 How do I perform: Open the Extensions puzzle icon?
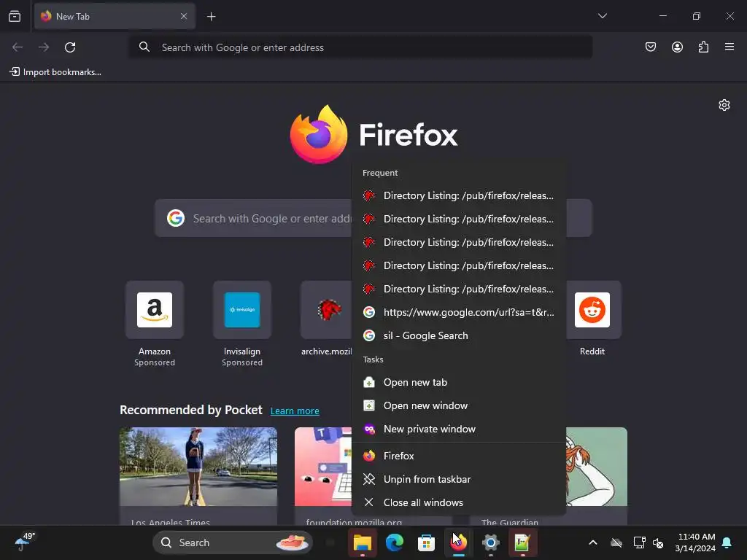(x=703, y=47)
